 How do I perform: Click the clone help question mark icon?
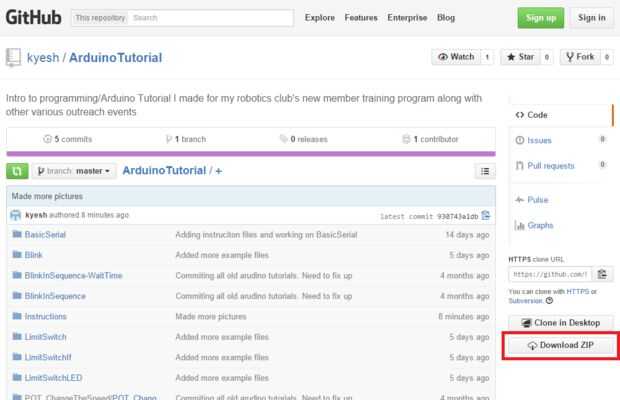tap(549, 301)
